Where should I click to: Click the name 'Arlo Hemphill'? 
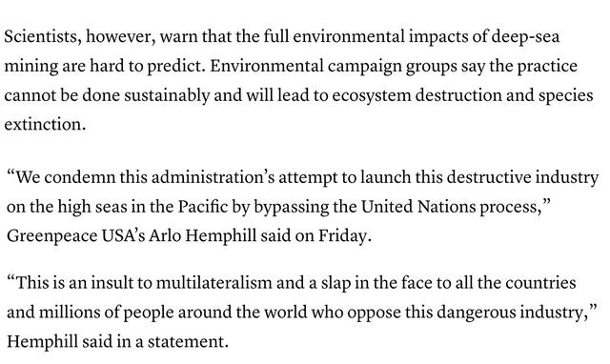tap(203, 236)
